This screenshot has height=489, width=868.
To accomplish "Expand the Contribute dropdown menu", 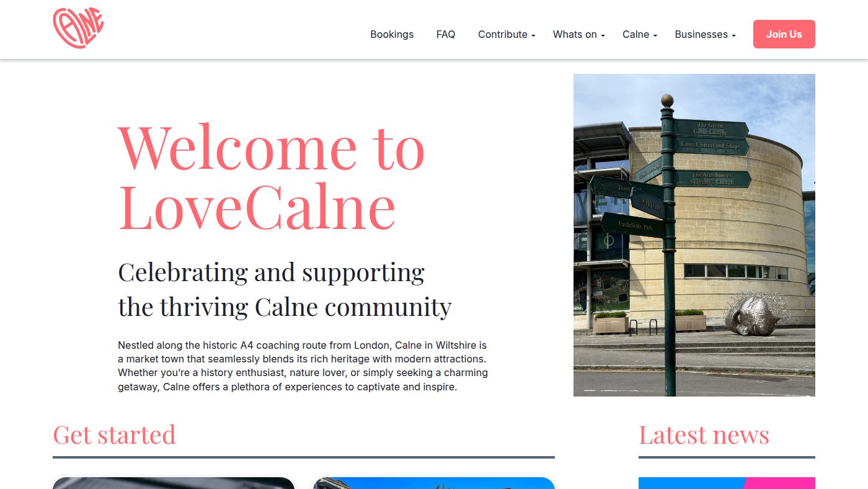I will (507, 35).
